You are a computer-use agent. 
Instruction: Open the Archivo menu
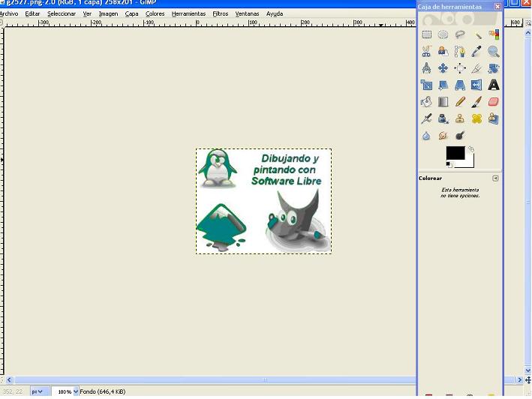[x=9, y=14]
